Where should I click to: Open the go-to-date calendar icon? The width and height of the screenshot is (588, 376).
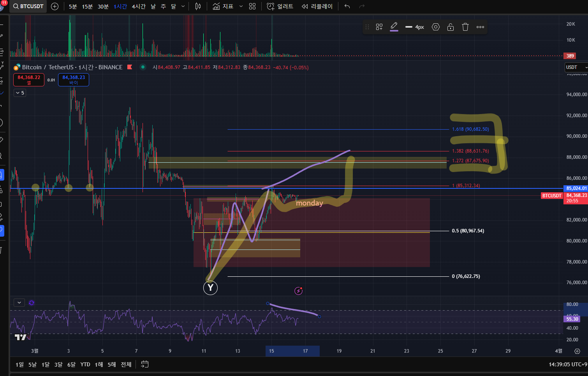click(144, 364)
